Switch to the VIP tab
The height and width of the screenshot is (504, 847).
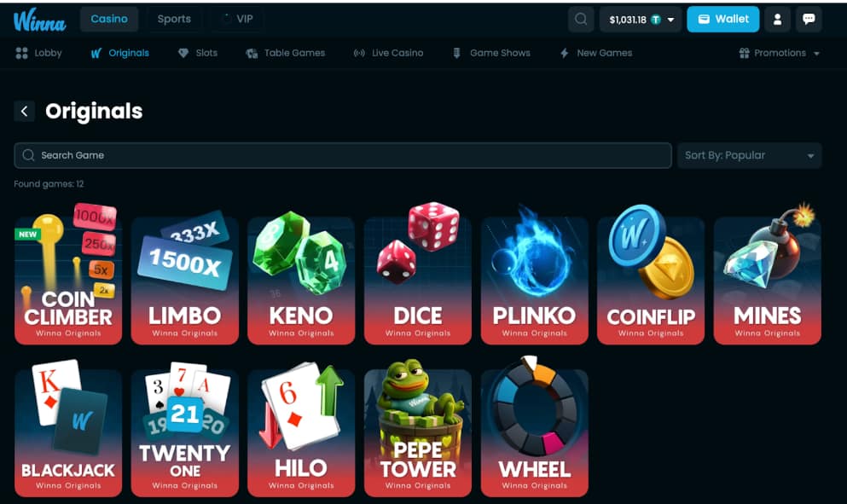236,19
